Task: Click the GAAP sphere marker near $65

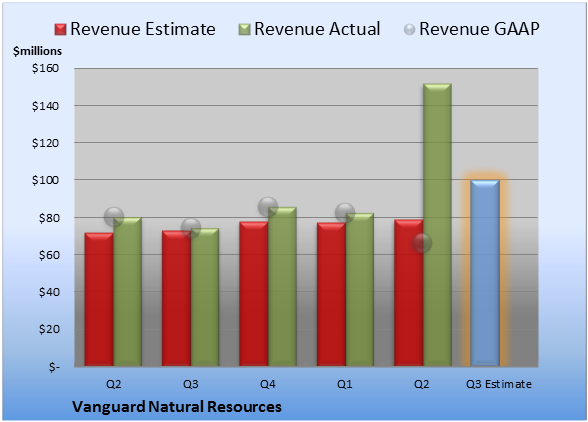Action: (x=422, y=243)
